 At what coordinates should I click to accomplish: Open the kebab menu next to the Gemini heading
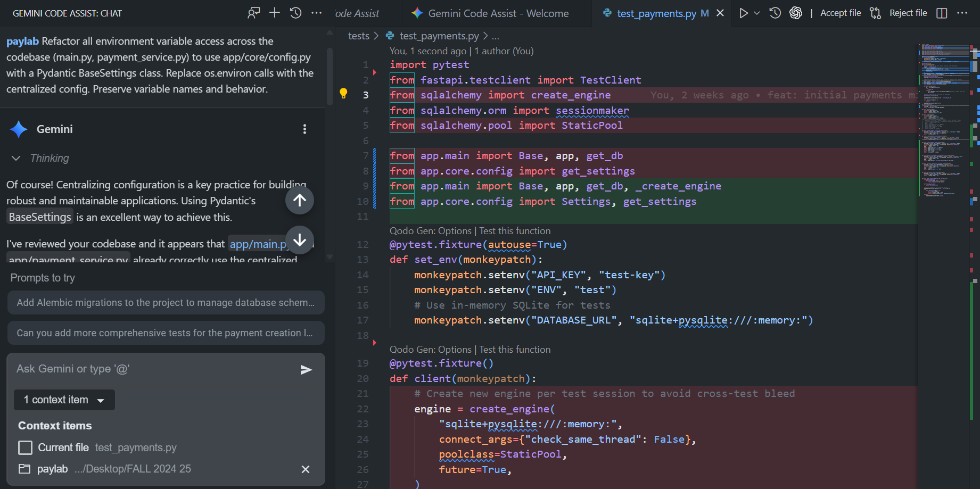tap(304, 129)
